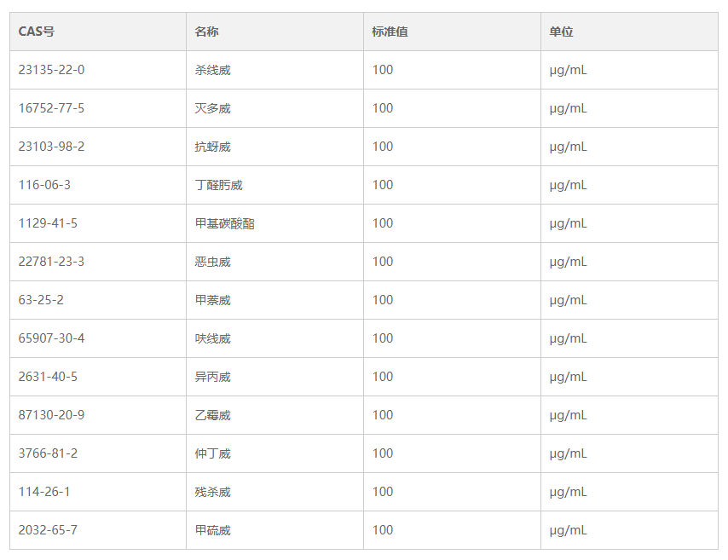Image resolution: width=728 pixels, height=560 pixels.
Task: Click CAS number 3766-81-2
Action: click(x=48, y=453)
